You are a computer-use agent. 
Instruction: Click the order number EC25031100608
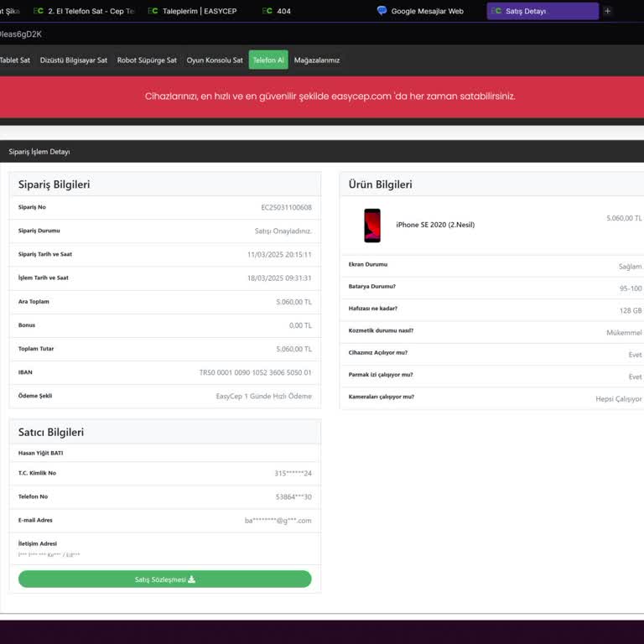(286, 207)
